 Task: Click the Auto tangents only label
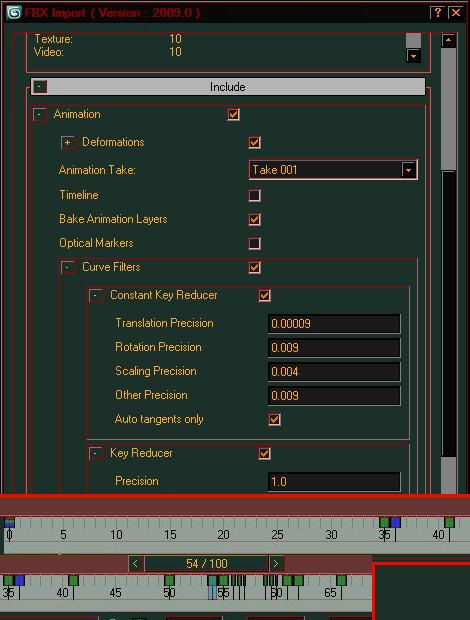159,419
